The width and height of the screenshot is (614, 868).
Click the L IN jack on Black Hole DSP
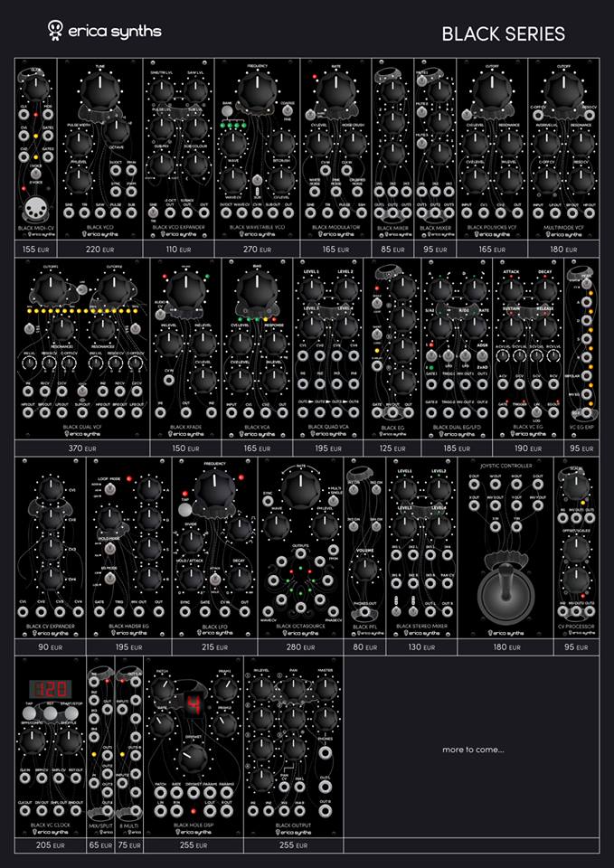pos(161,811)
